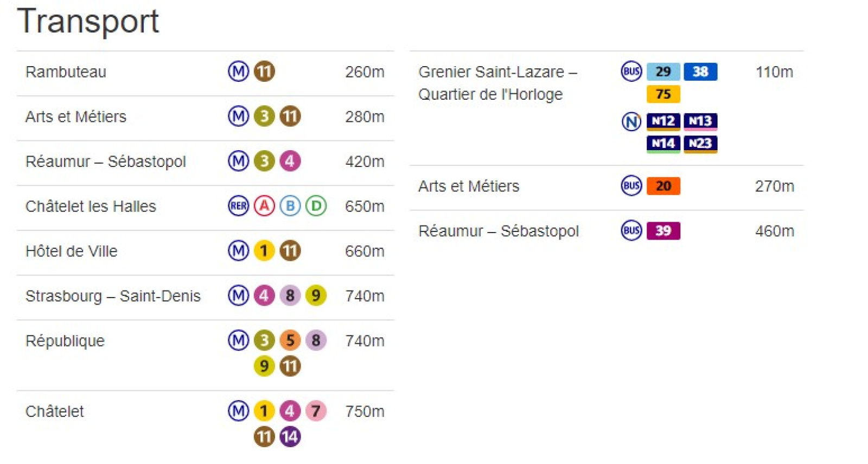Click the purple bus line 39 badge

(663, 231)
